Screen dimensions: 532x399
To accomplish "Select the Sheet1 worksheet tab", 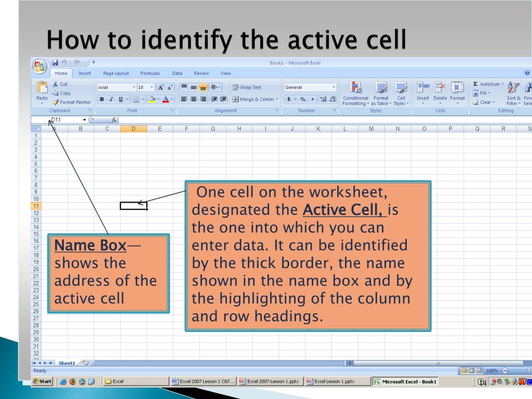I will pos(66,363).
